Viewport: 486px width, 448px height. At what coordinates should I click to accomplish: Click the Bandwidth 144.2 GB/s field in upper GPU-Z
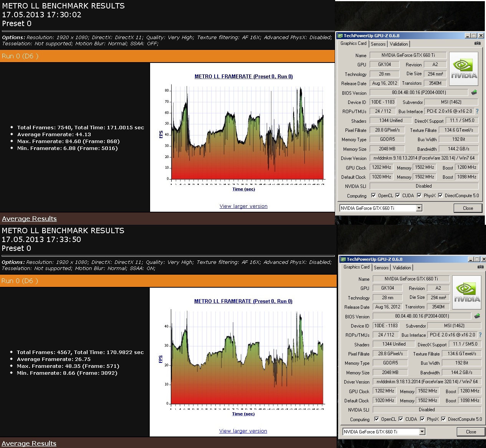458,148
